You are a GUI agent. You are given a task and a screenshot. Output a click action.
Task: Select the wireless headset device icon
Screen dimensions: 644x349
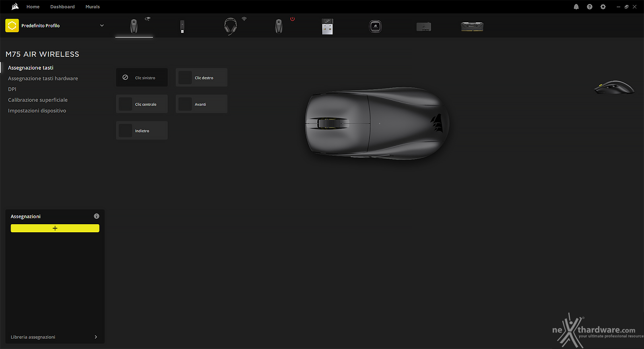coord(231,27)
